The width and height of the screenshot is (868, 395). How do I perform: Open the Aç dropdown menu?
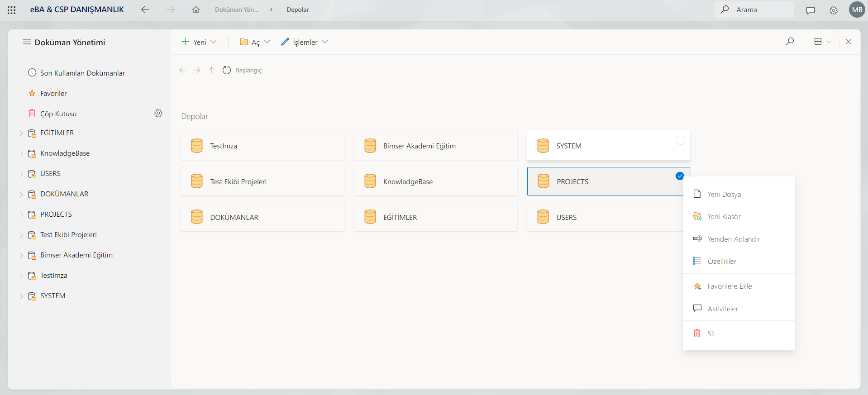255,42
